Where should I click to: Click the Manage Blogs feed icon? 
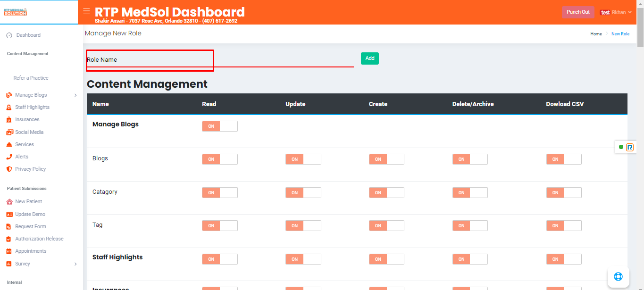click(x=9, y=95)
